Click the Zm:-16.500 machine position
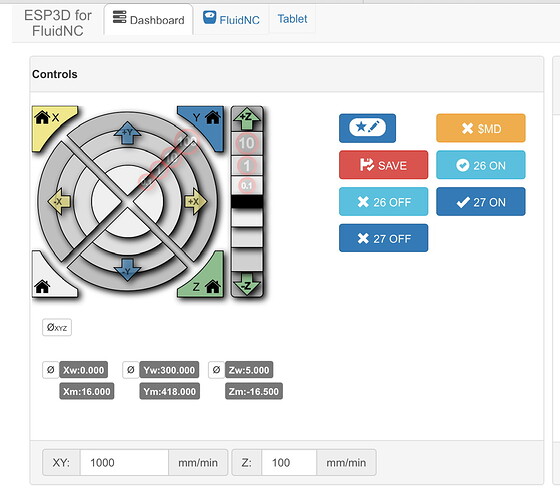Screen dimensions: 560x500 click(x=254, y=391)
